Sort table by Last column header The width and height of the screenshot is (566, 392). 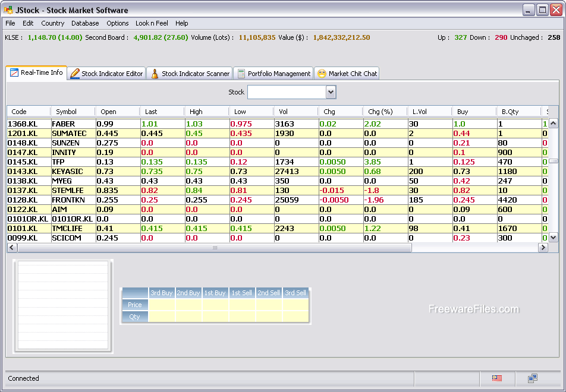(x=162, y=112)
